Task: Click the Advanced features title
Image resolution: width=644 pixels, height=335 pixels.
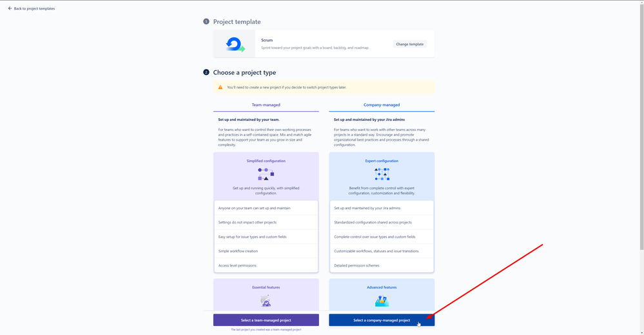Action: 382,287
